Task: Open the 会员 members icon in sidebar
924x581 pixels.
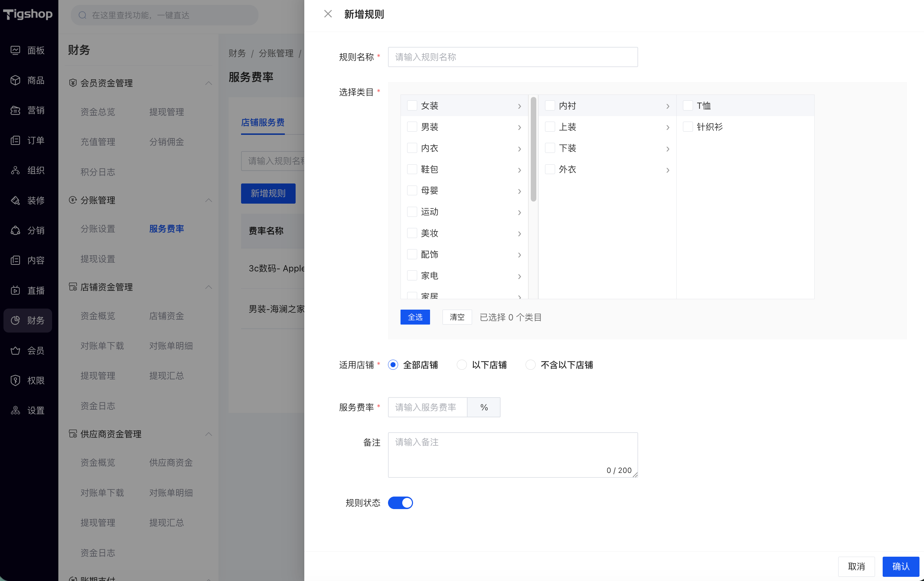Action: pyautogui.click(x=15, y=350)
